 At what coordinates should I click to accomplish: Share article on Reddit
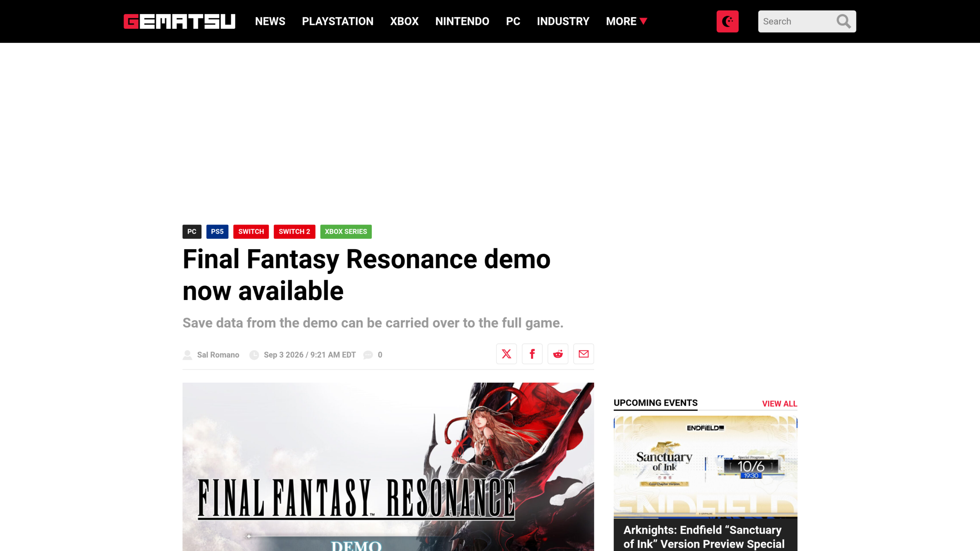coord(558,354)
